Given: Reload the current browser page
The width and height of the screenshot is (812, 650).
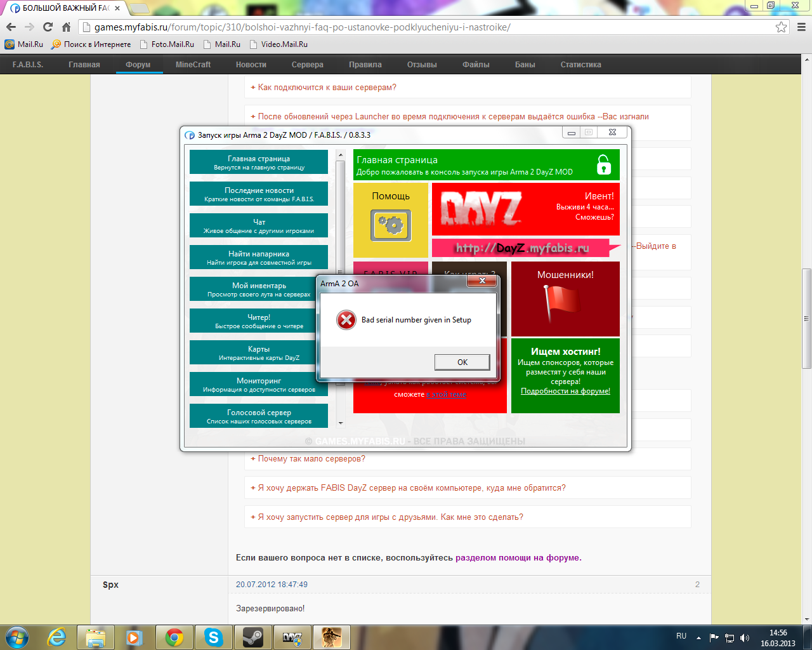Looking at the screenshot, I should pos(48,27).
